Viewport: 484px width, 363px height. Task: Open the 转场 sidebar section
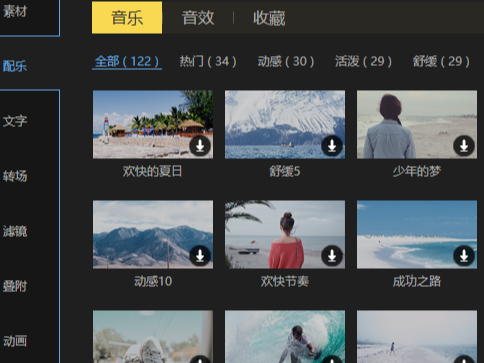click(15, 176)
